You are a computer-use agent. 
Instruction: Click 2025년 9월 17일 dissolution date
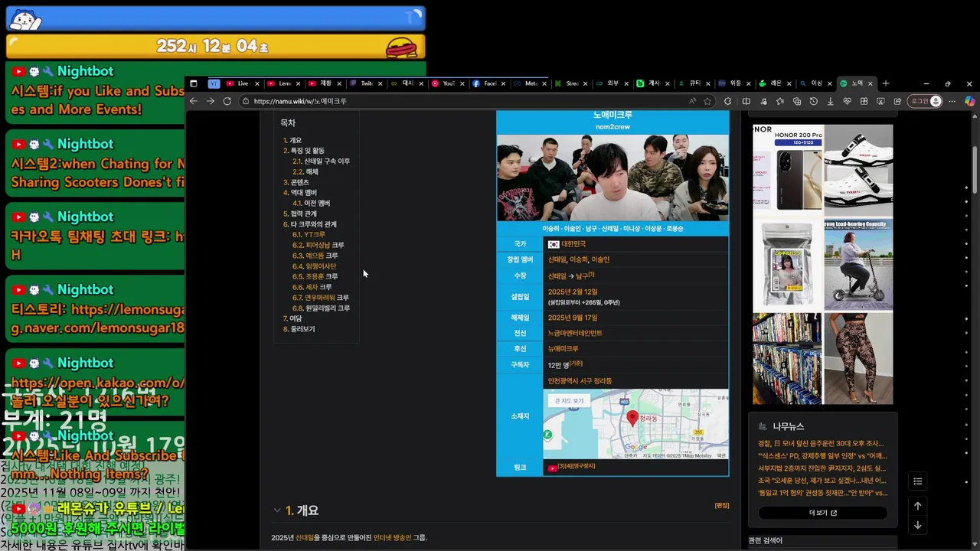[573, 318]
